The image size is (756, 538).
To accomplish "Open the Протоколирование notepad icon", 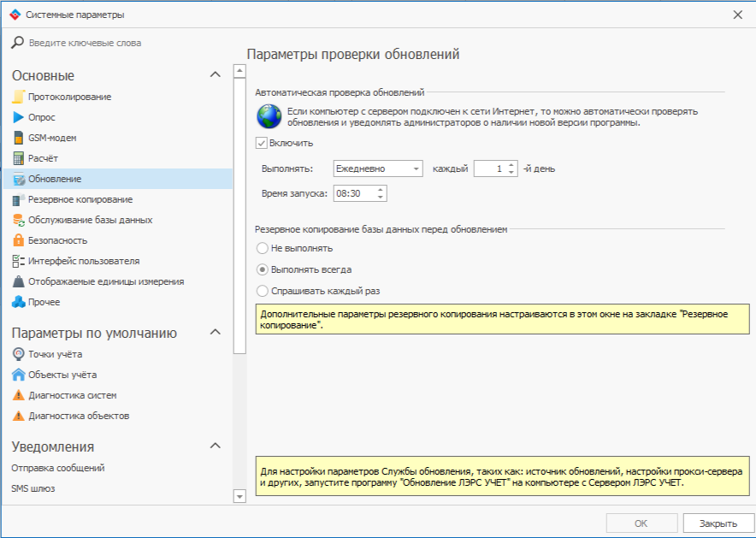I will (x=18, y=97).
